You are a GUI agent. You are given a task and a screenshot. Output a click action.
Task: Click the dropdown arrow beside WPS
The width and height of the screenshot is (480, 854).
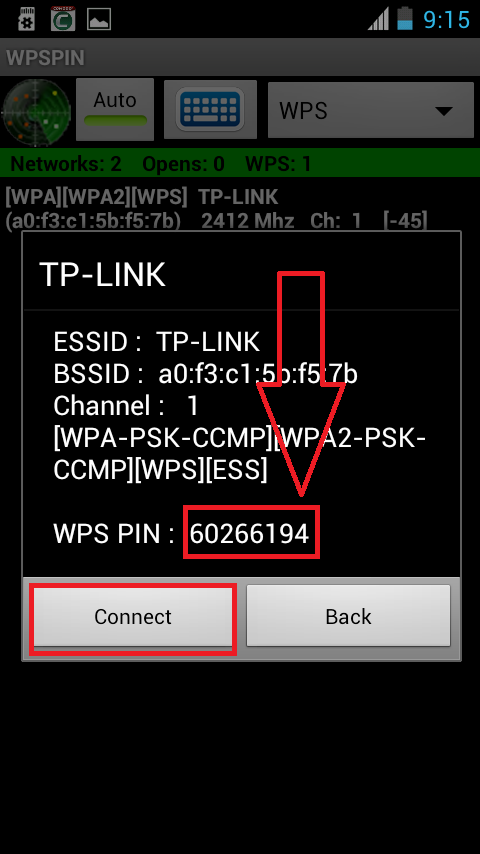coord(444,111)
